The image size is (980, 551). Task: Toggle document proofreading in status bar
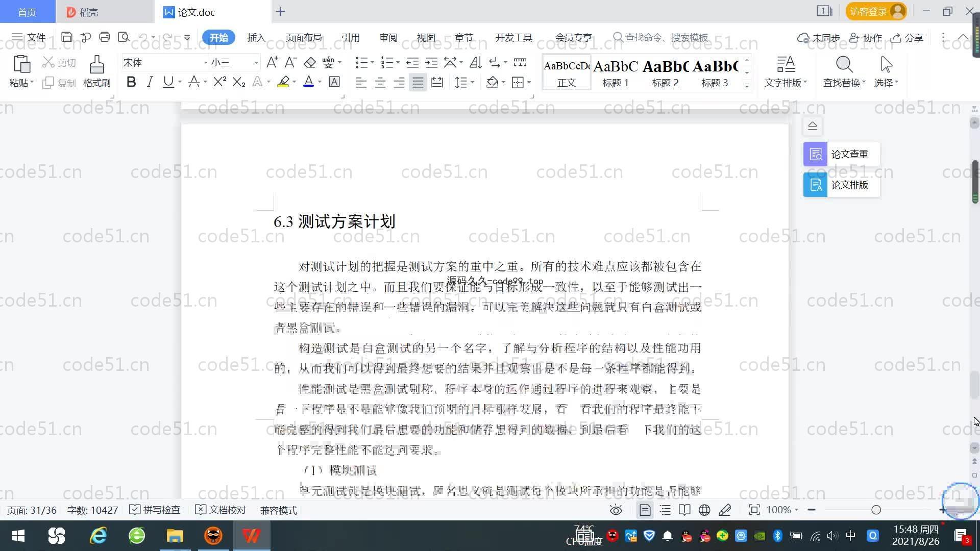(x=220, y=510)
